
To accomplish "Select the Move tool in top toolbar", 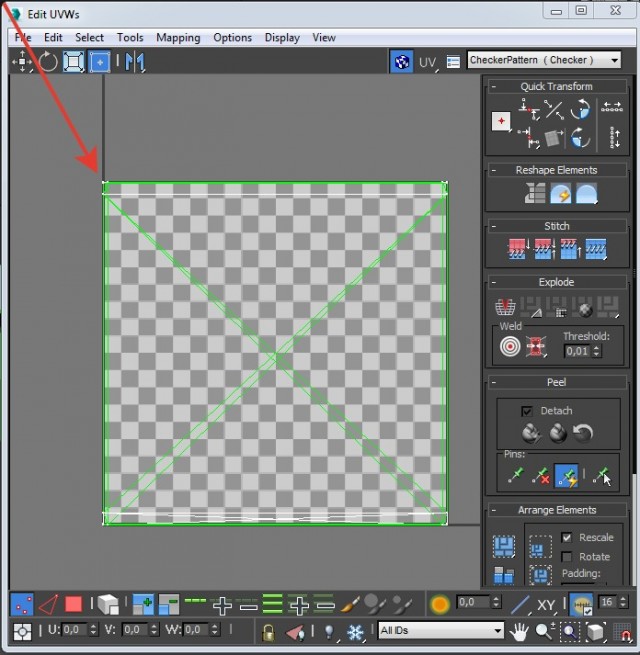I will tap(22, 62).
